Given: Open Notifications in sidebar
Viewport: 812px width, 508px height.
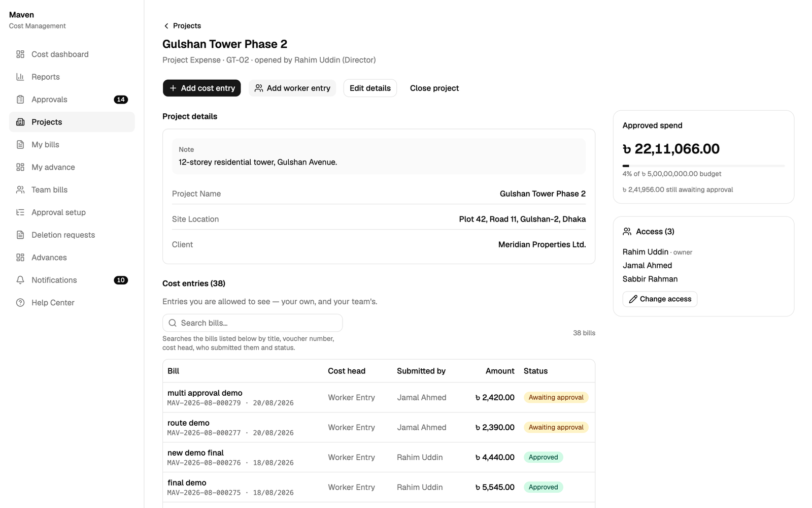Looking at the screenshot, I should (x=72, y=280).
